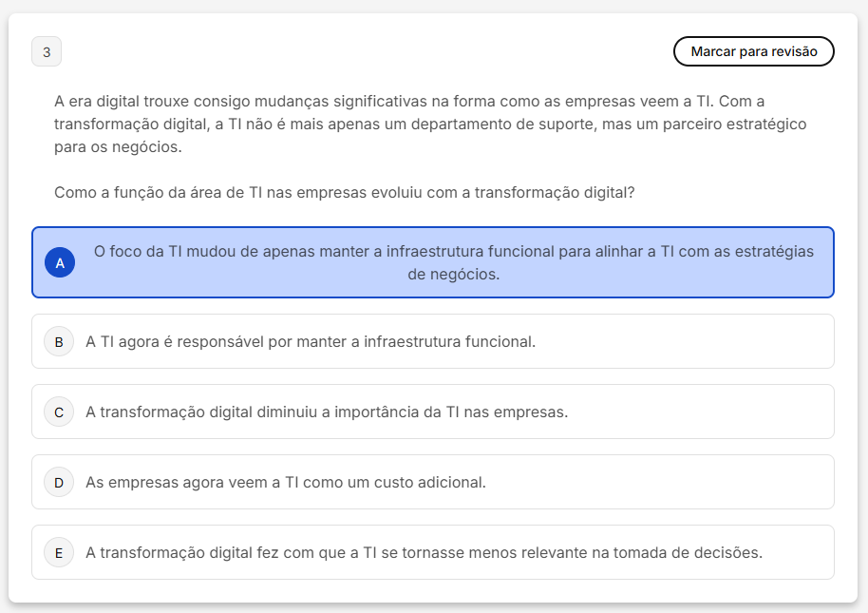
Task: Select answer about TI menos relevante nas decisões
Action: tap(424, 552)
